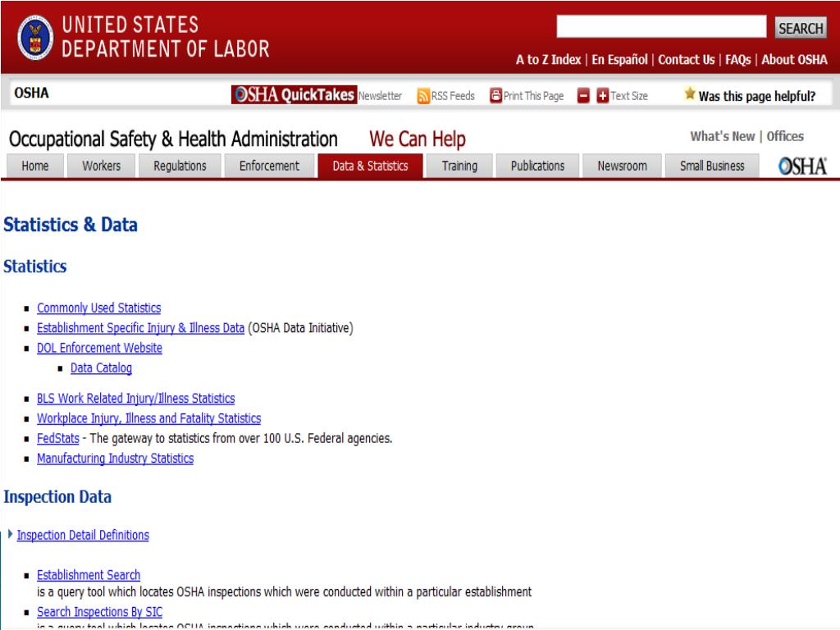Open Workplace Injury, Illness and Fatality Statistics

click(x=149, y=418)
